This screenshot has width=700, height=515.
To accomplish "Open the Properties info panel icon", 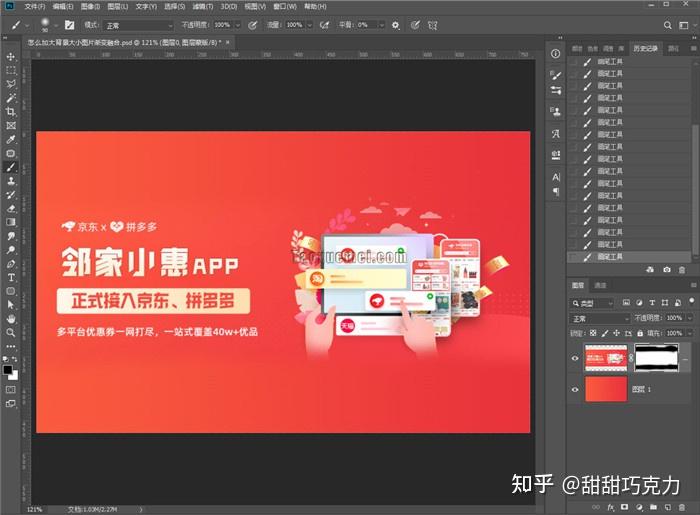I will [555, 54].
